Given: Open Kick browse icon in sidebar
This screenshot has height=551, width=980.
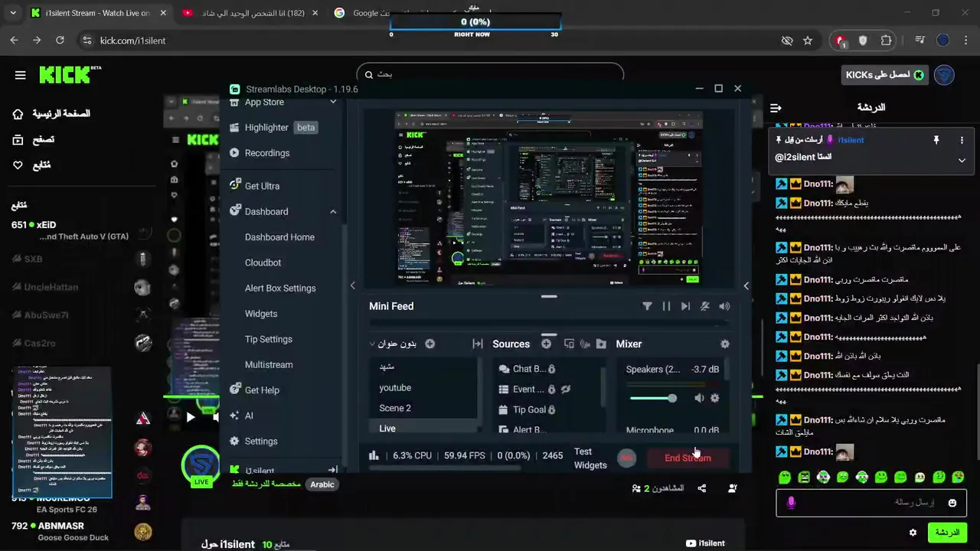Looking at the screenshot, I should tap(18, 140).
